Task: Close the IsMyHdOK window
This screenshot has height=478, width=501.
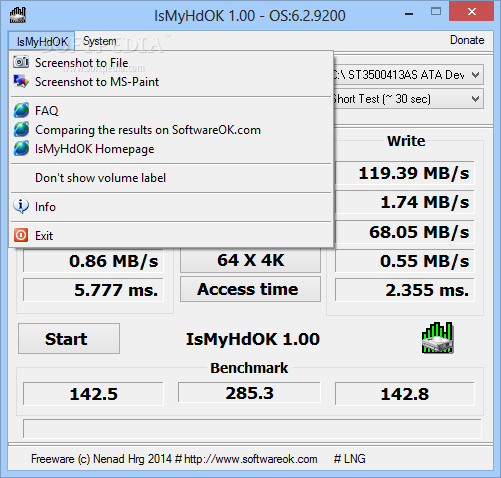Action: click(472, 11)
